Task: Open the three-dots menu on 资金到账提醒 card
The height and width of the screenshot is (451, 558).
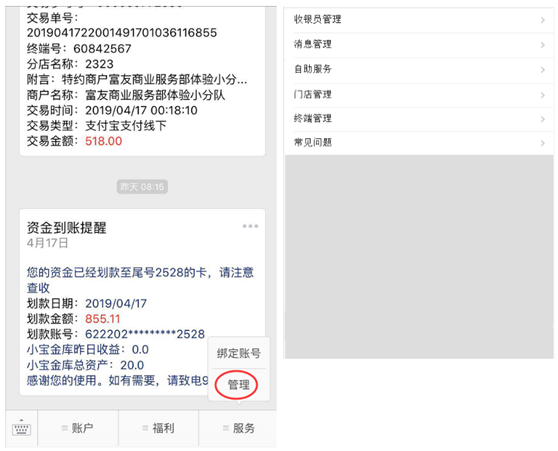Action: [x=250, y=226]
